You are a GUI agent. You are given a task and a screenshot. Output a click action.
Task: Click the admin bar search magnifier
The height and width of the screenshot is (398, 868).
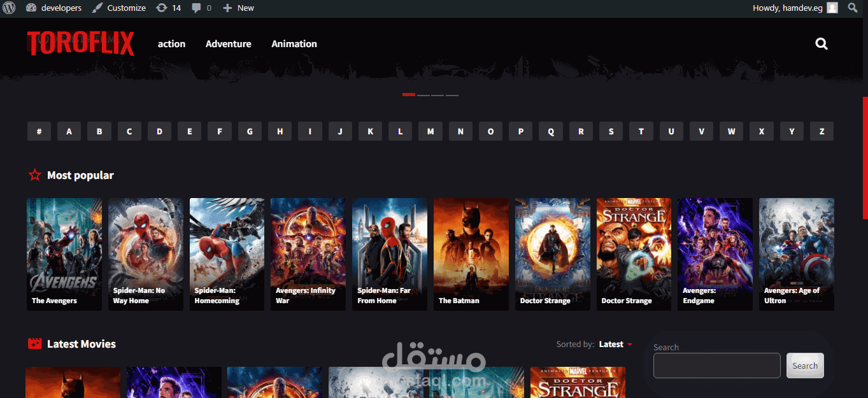[853, 8]
